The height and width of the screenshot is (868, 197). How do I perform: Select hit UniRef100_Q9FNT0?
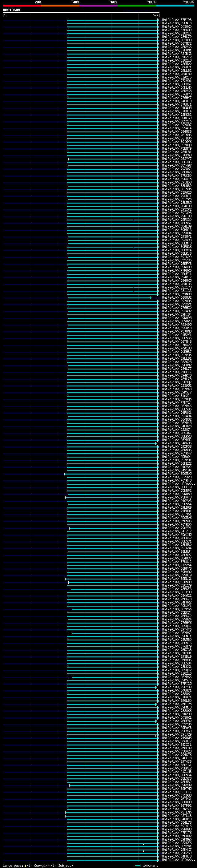(x=177, y=23)
